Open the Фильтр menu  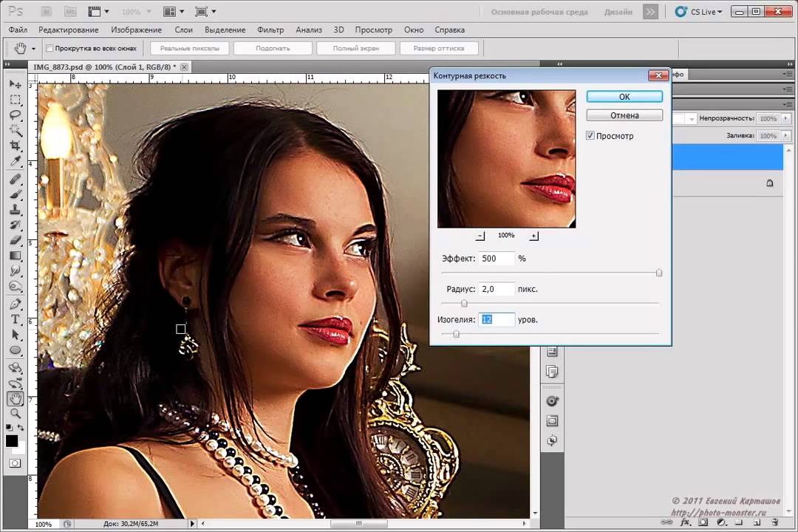click(270, 30)
